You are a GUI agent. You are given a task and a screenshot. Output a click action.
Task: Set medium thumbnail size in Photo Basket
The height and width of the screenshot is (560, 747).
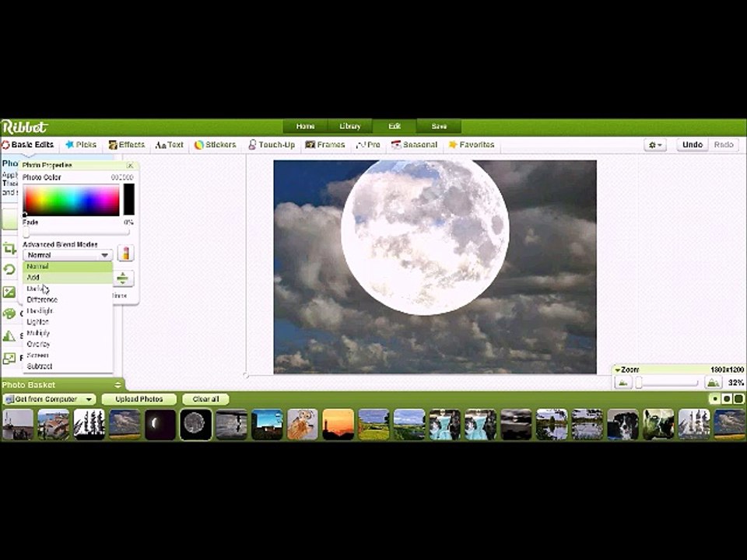(727, 399)
